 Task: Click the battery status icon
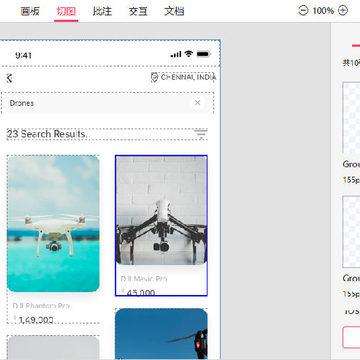click(203, 54)
